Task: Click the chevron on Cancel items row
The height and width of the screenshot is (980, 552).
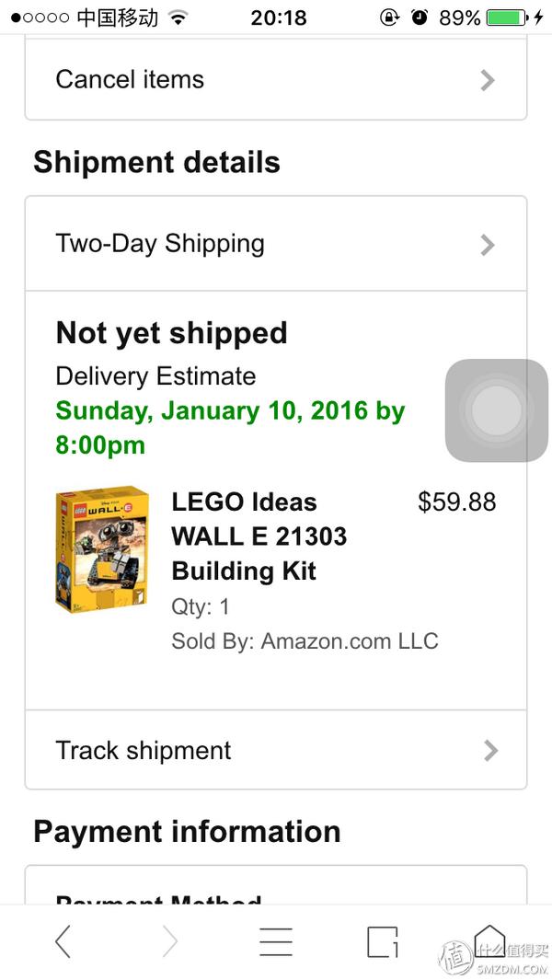Action: [489, 81]
